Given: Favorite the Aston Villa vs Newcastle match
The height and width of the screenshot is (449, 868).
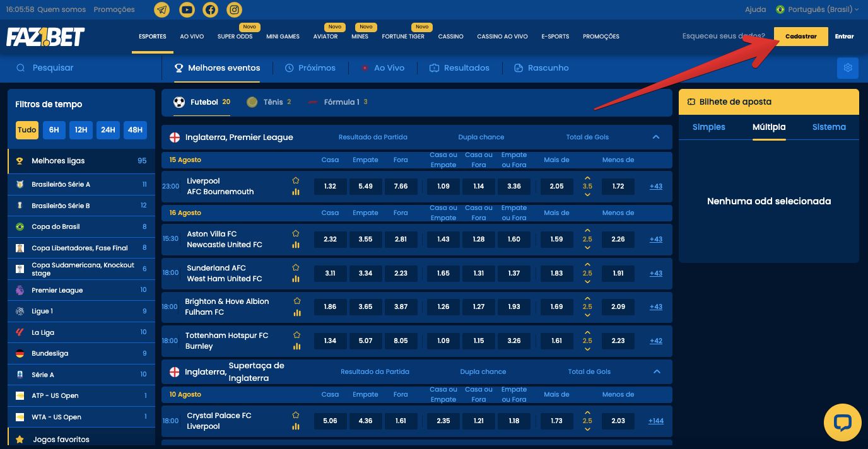Looking at the screenshot, I should point(296,233).
